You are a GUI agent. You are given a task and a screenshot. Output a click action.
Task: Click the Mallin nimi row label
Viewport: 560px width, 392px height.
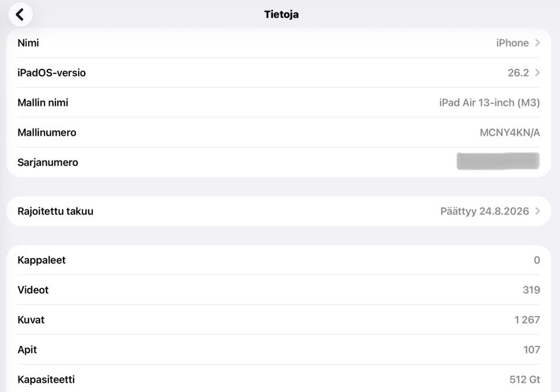click(43, 103)
